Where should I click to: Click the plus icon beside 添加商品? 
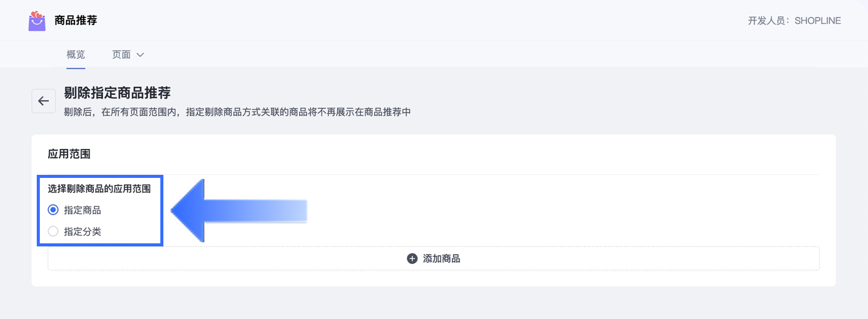pyautogui.click(x=412, y=259)
